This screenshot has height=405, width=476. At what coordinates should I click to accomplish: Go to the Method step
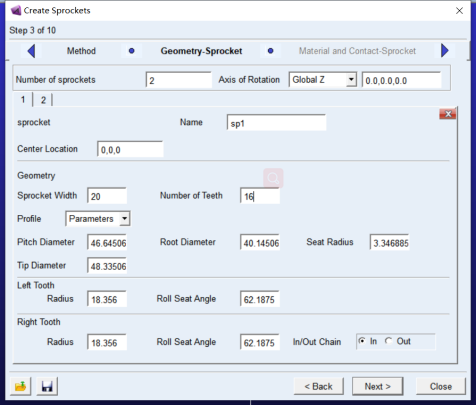pyautogui.click(x=81, y=51)
